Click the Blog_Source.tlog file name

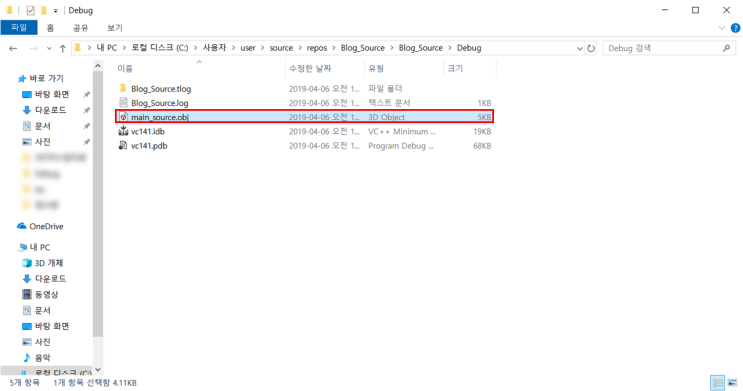click(x=161, y=89)
